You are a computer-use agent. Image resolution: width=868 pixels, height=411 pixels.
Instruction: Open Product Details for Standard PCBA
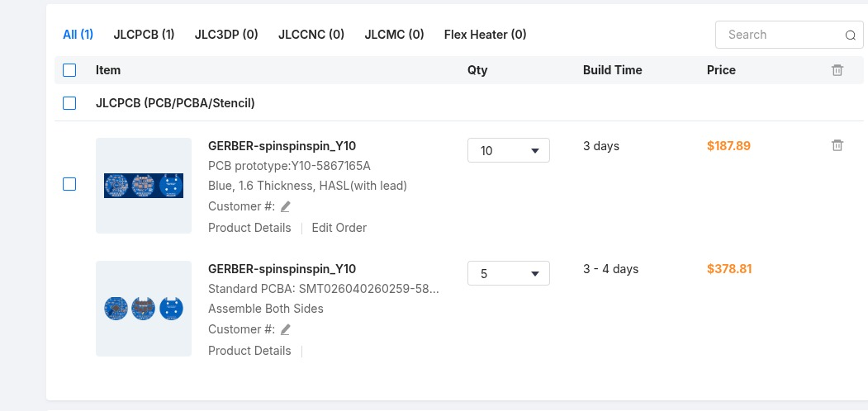tap(249, 351)
